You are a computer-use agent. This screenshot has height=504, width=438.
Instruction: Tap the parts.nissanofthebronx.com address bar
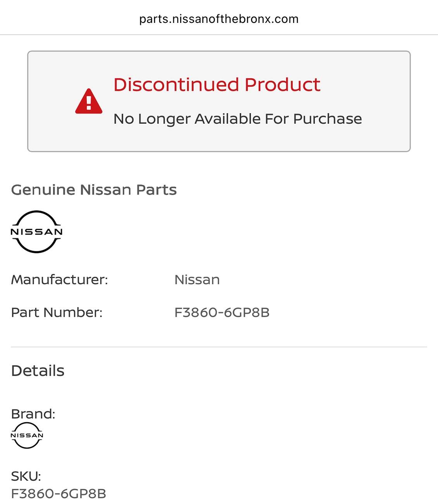tap(219, 19)
